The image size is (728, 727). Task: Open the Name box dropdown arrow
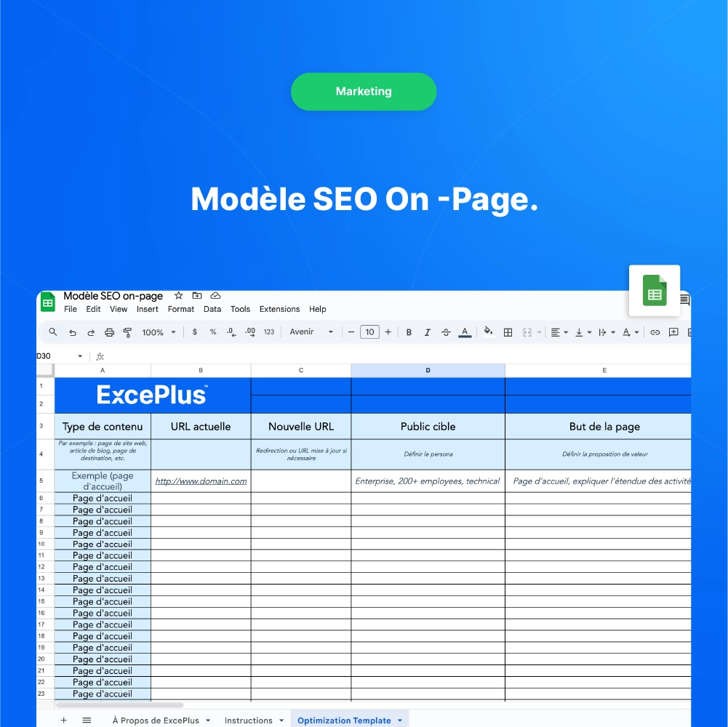click(x=80, y=356)
